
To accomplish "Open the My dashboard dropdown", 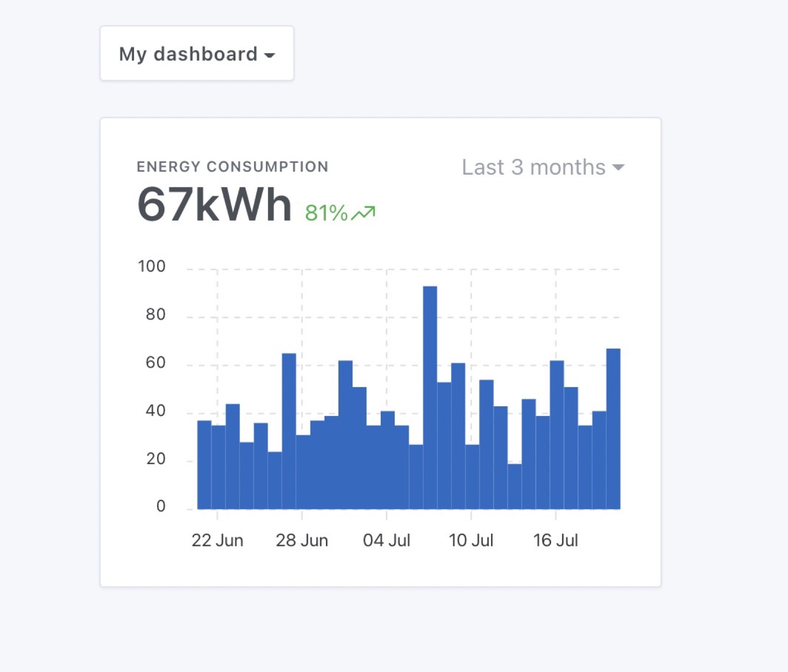I will click(196, 53).
